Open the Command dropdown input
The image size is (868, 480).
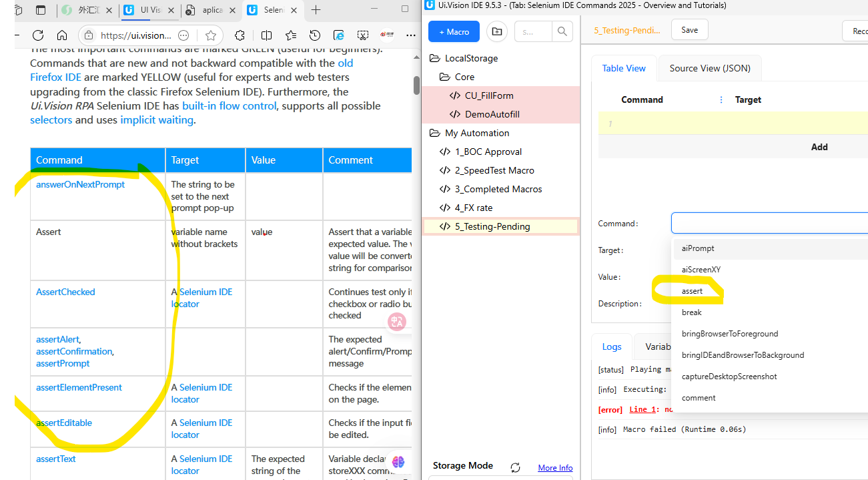coord(769,223)
